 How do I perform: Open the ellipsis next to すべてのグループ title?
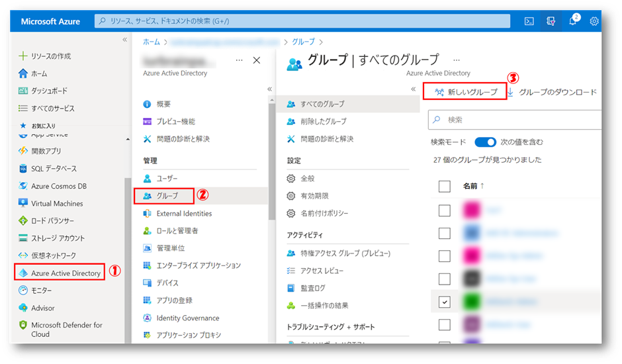pyautogui.click(x=457, y=60)
